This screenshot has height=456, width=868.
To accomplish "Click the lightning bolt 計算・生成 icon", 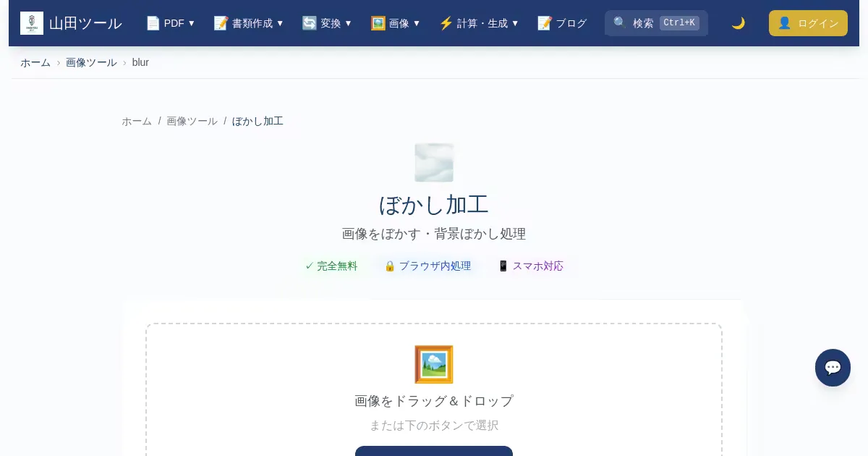I will point(446,23).
